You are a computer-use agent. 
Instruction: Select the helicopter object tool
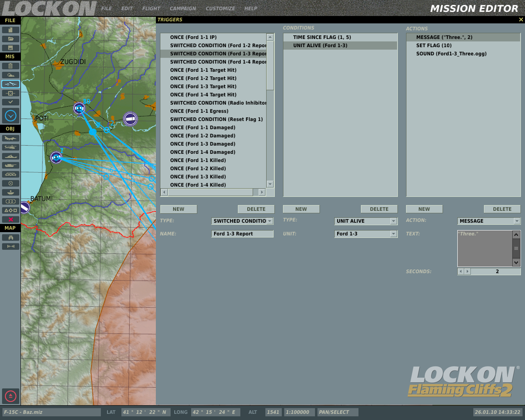[11, 147]
